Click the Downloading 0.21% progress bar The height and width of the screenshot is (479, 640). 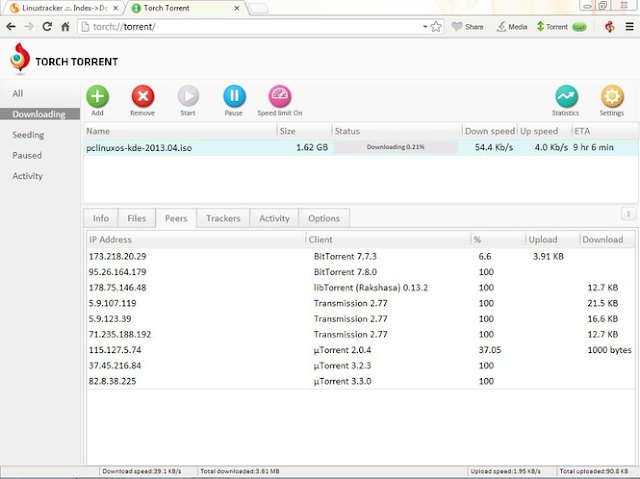(x=396, y=147)
